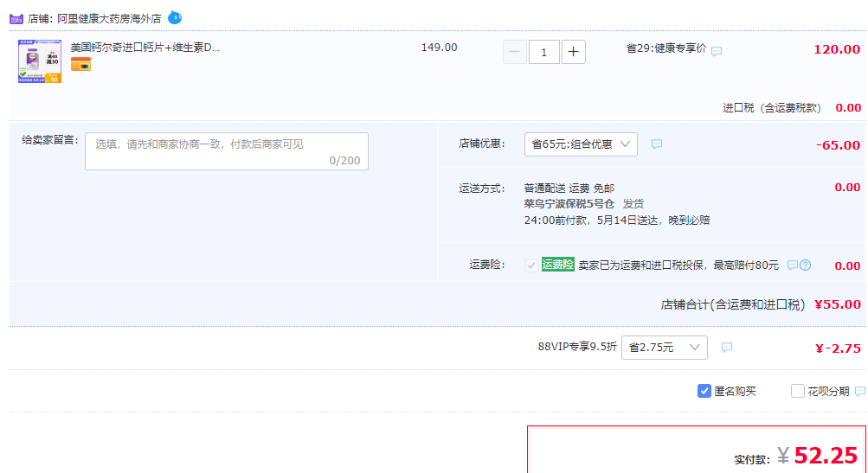Open Wangwang chat with the seller
The image size is (868, 473).
click(175, 17)
